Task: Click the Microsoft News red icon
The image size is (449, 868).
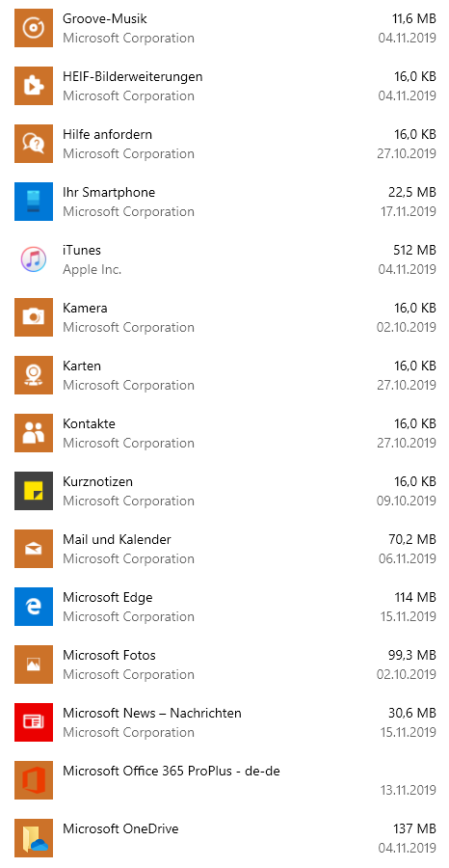Action: pos(34,722)
